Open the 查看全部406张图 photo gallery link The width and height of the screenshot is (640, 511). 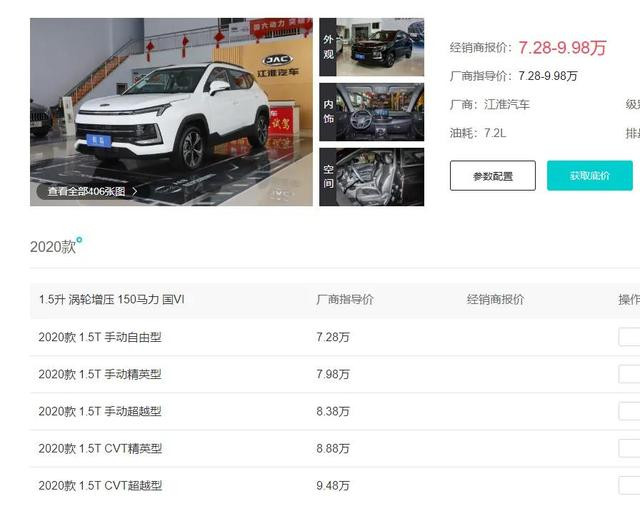(87, 191)
